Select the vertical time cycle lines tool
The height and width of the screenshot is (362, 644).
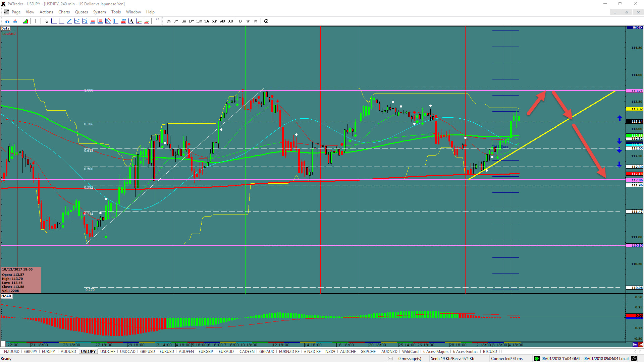coord(115,21)
